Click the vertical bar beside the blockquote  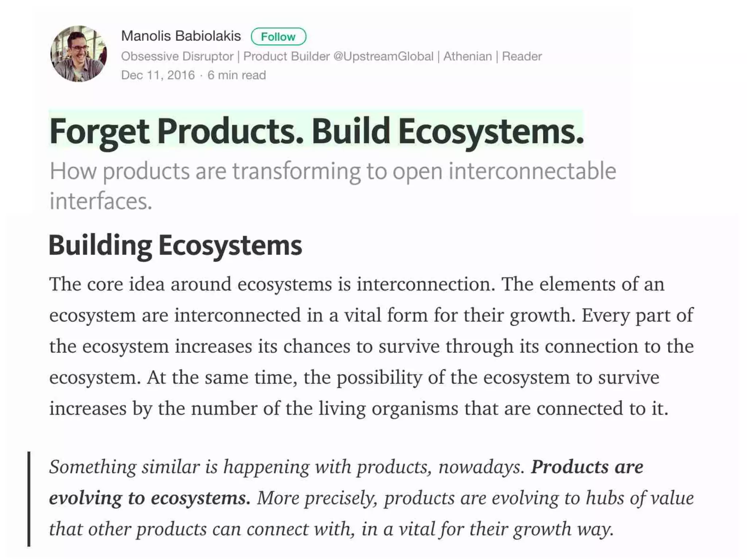[x=29, y=499]
